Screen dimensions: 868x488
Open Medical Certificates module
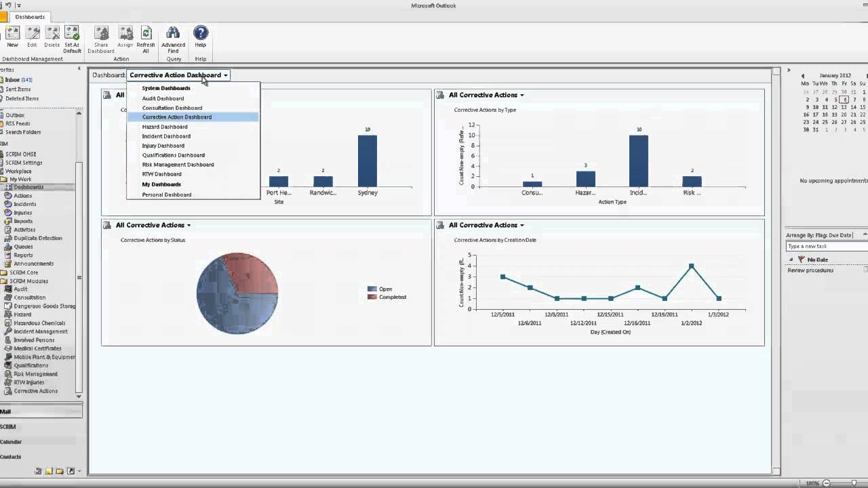point(37,348)
